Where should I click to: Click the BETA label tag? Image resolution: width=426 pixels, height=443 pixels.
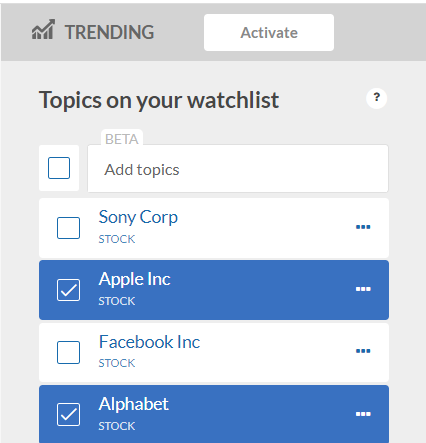pos(122,139)
